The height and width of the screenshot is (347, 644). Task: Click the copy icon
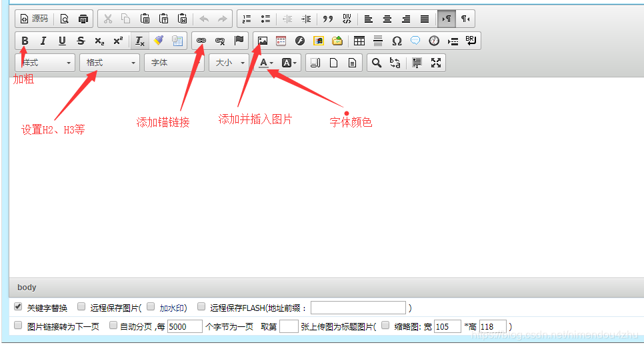coord(126,19)
